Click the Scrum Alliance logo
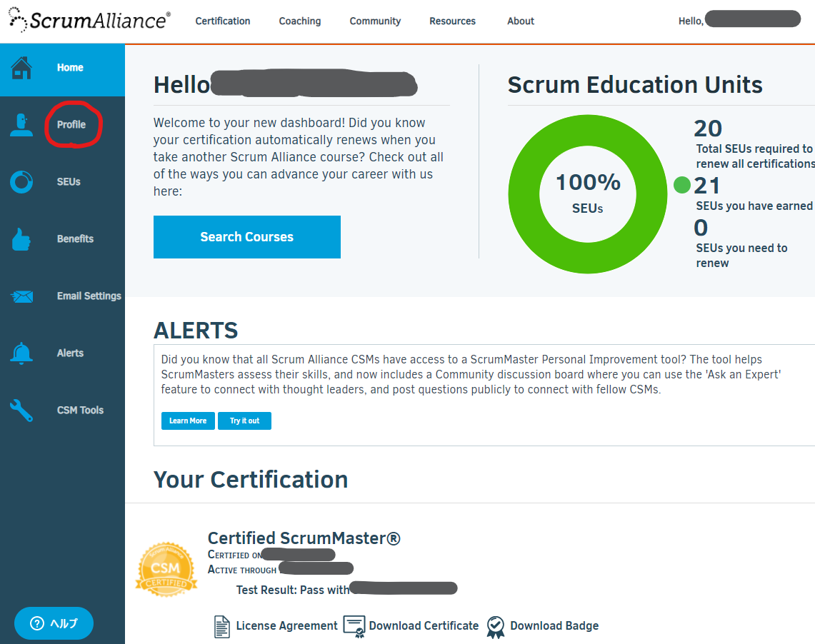The image size is (815, 644). click(x=90, y=20)
